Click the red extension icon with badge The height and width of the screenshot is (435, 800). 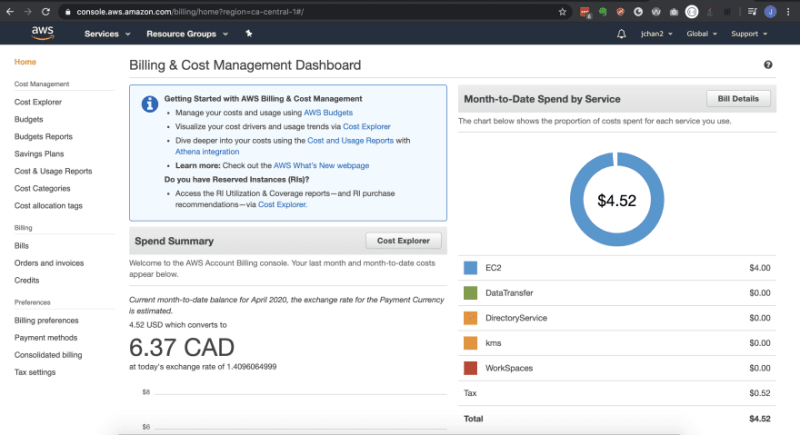coord(585,12)
